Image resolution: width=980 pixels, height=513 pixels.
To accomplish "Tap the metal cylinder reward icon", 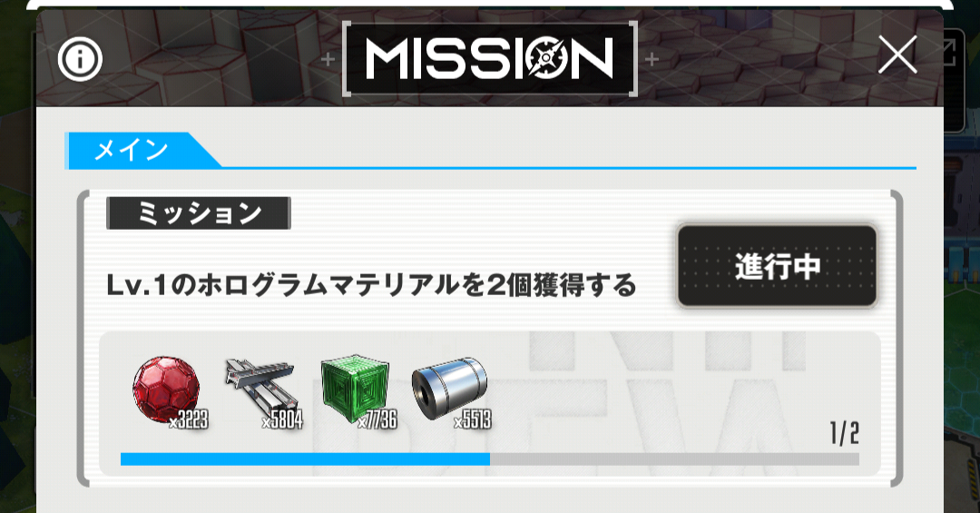I will pyautogui.click(x=449, y=391).
